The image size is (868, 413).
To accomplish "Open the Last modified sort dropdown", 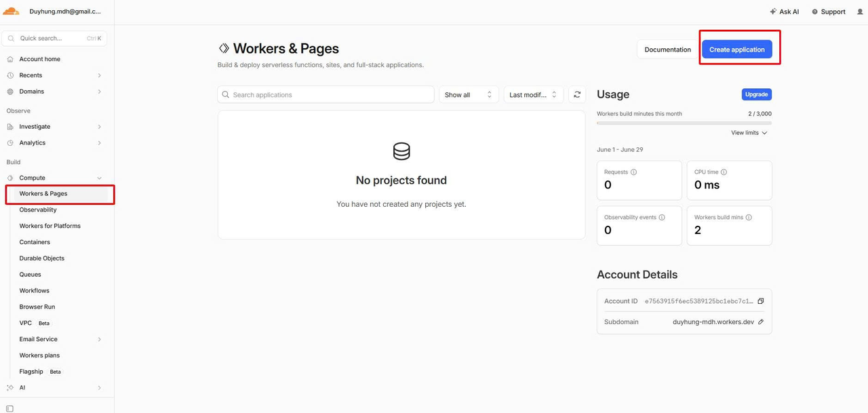I will click(534, 95).
